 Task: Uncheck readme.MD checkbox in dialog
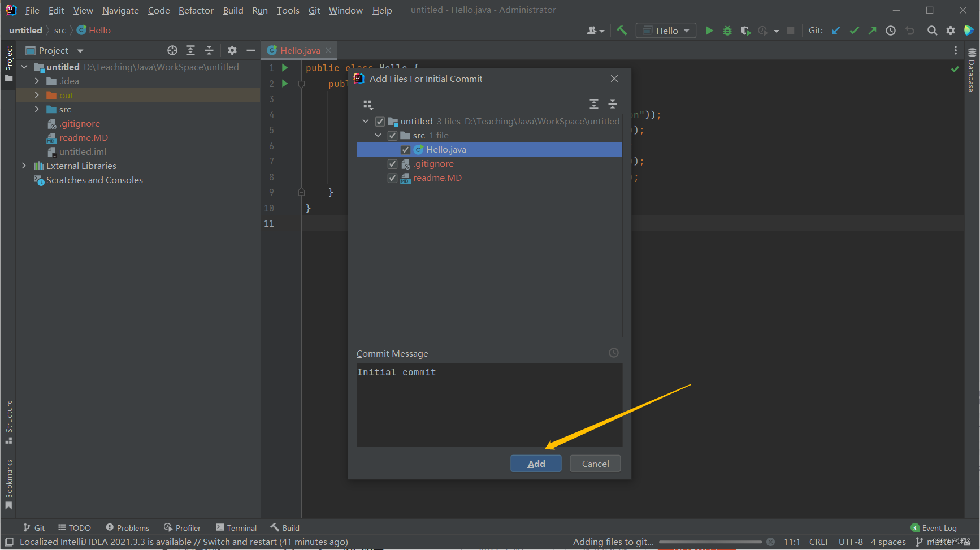point(392,178)
